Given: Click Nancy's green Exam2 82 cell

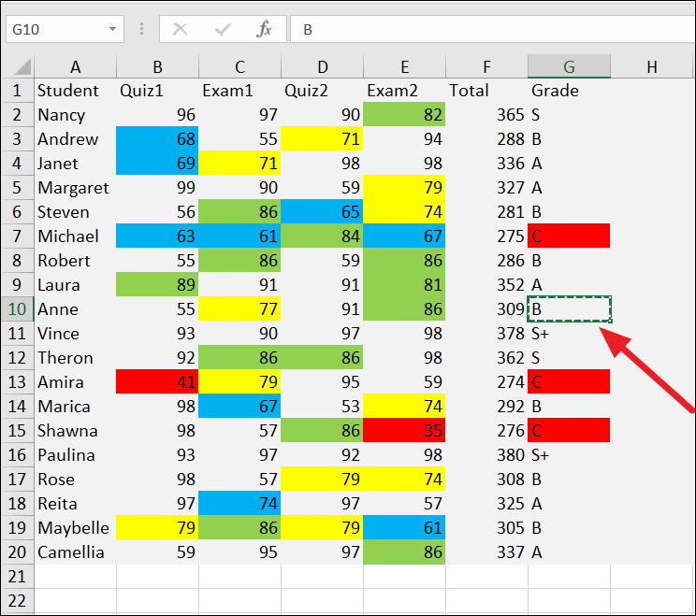Looking at the screenshot, I should pos(404,115).
